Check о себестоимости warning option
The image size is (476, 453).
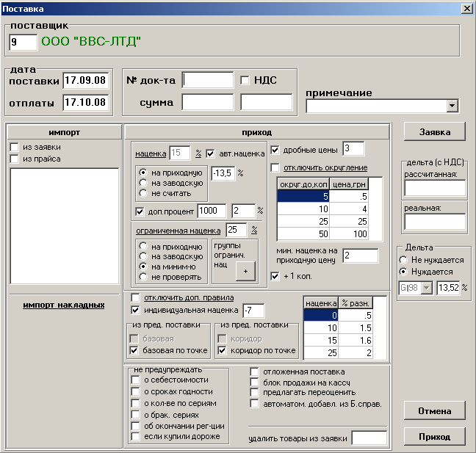pyautogui.click(x=135, y=380)
